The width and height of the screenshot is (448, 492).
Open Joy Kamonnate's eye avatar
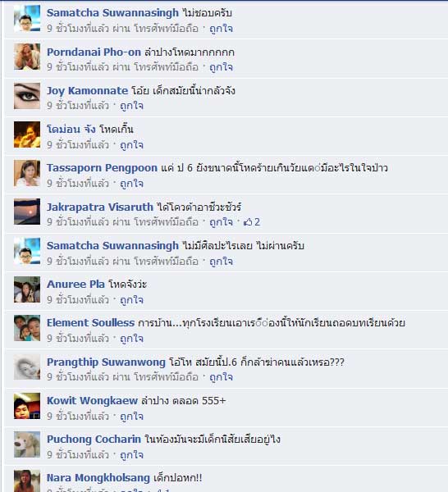tap(27, 96)
